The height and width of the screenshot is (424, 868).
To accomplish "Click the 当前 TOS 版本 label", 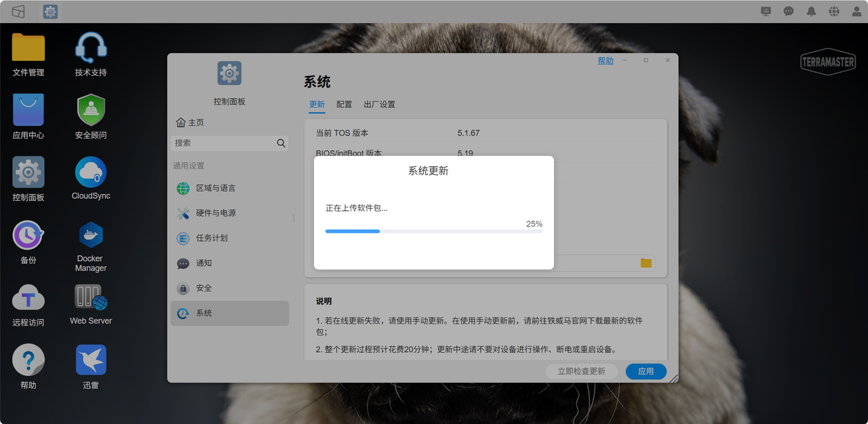I will point(342,133).
